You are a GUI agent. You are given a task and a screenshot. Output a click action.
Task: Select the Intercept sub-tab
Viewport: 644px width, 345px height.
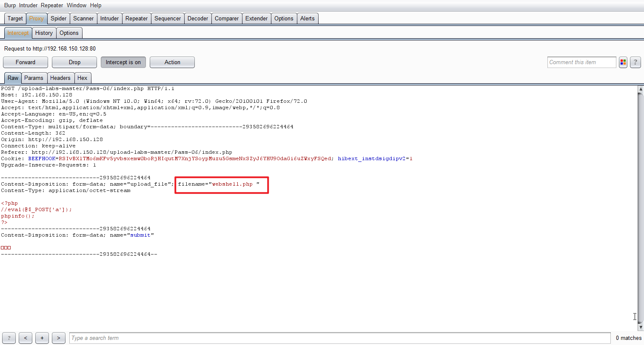tap(18, 33)
